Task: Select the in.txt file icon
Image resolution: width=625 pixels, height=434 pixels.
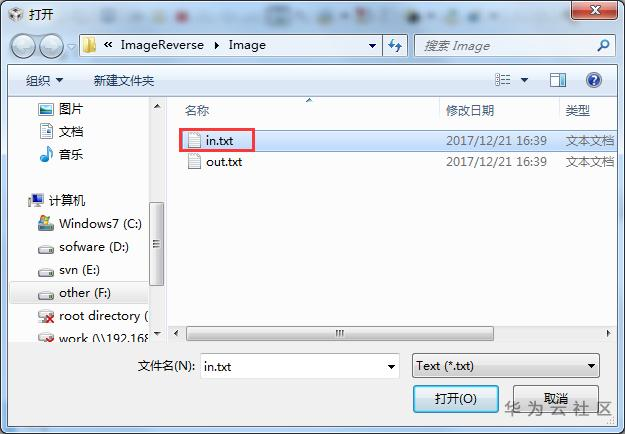Action: point(194,140)
